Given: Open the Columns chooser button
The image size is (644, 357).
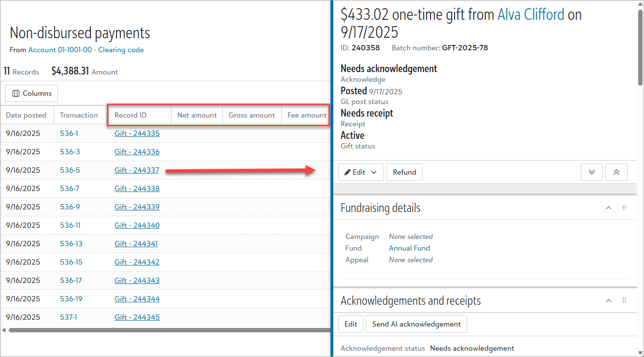Looking at the screenshot, I should (31, 93).
